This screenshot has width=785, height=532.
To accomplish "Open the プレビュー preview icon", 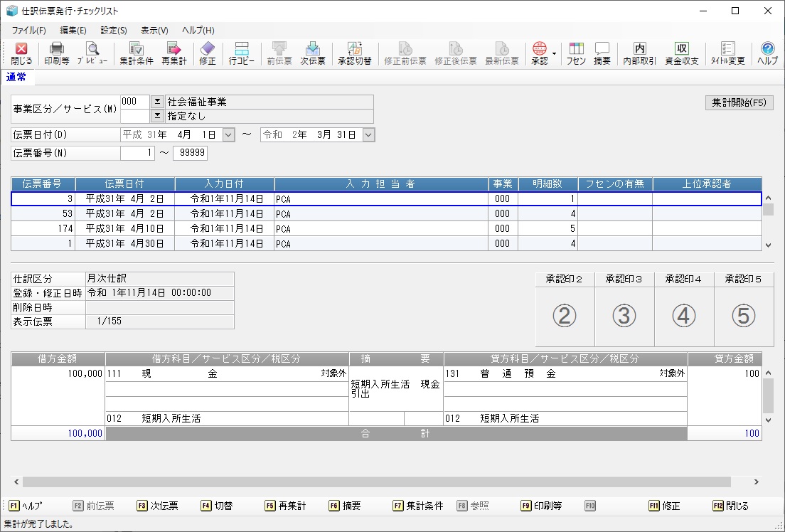I will (92, 53).
